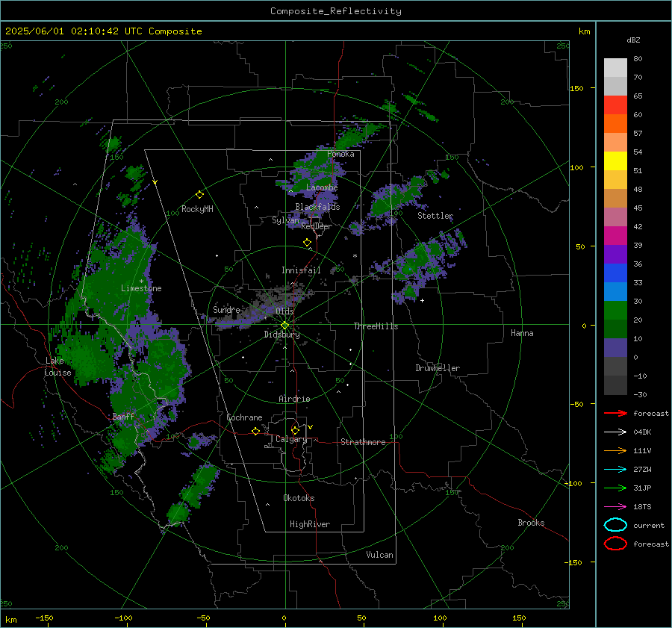Click the yellow diamond marker at RockyMH

click(199, 195)
